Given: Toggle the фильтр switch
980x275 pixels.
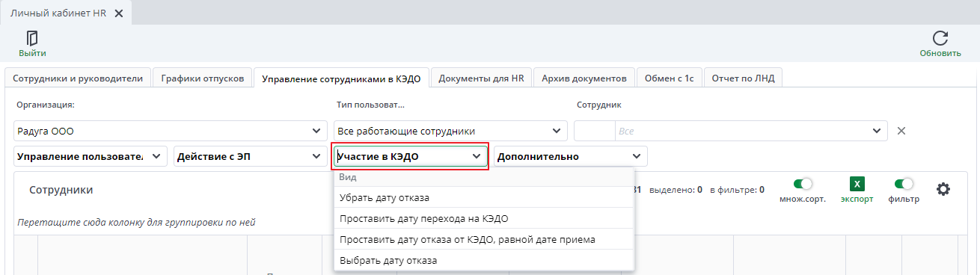Looking at the screenshot, I should pos(904,183).
